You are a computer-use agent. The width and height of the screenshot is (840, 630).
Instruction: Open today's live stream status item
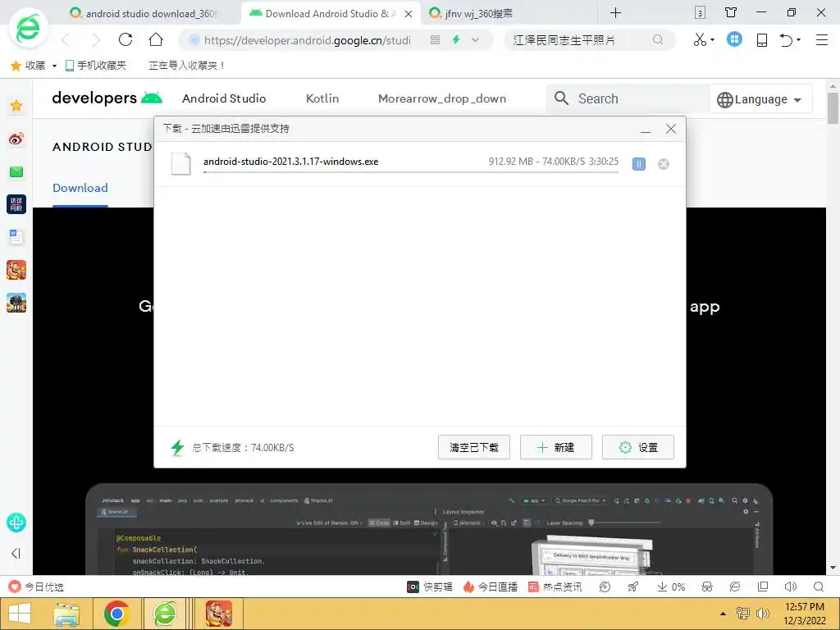[x=491, y=587]
